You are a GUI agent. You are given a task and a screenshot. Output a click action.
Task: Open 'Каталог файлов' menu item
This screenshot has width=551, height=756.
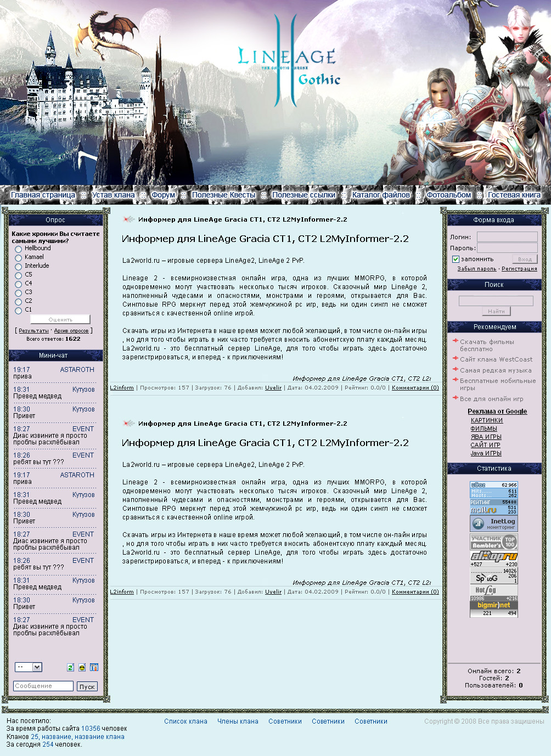coord(381,195)
